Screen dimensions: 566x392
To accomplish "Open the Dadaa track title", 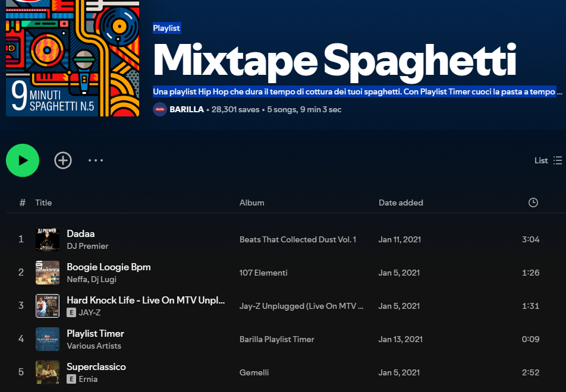I will (80, 233).
